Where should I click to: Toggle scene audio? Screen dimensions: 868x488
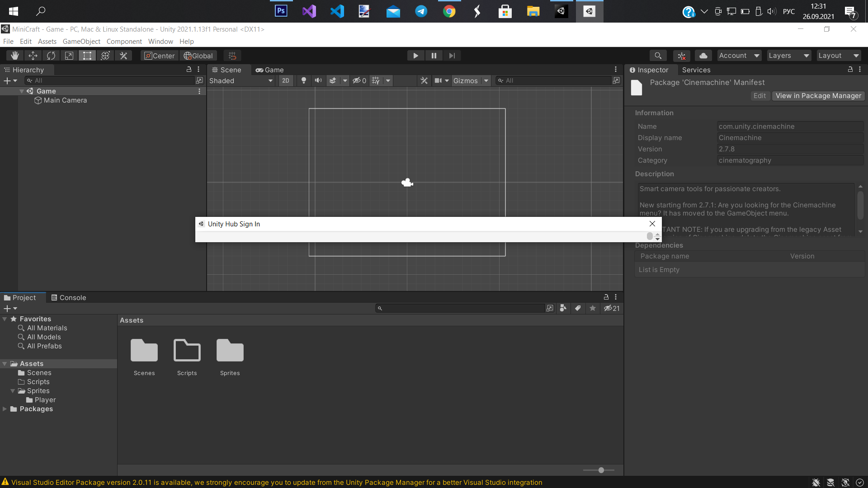coord(318,80)
